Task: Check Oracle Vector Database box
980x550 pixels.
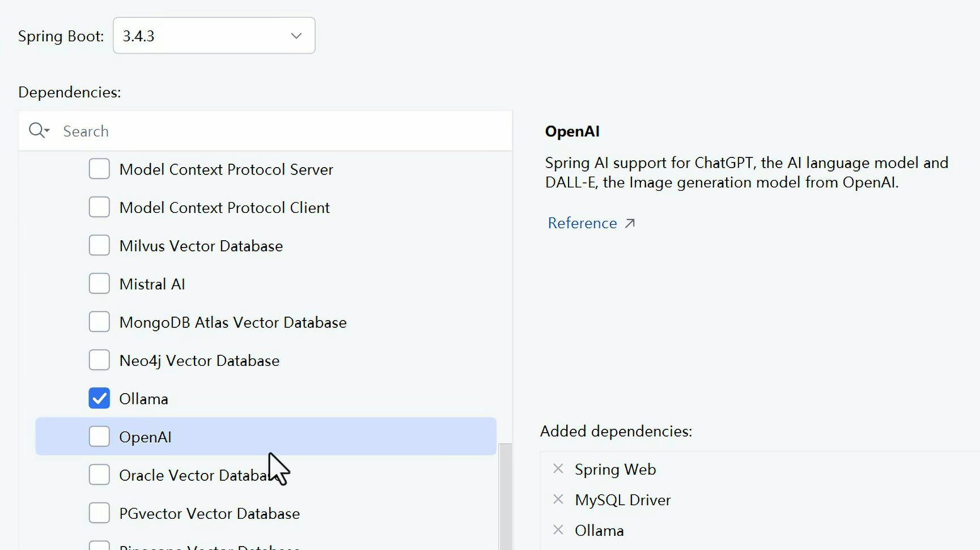Action: tap(99, 475)
